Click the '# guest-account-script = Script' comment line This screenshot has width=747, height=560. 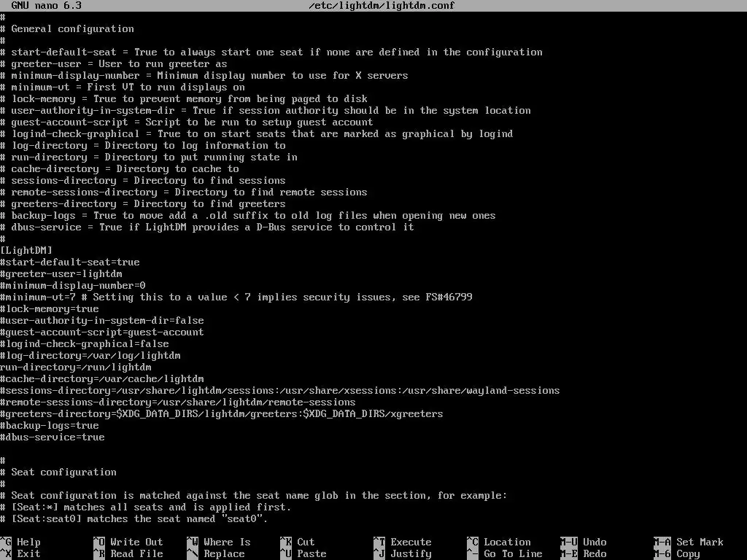187,122
